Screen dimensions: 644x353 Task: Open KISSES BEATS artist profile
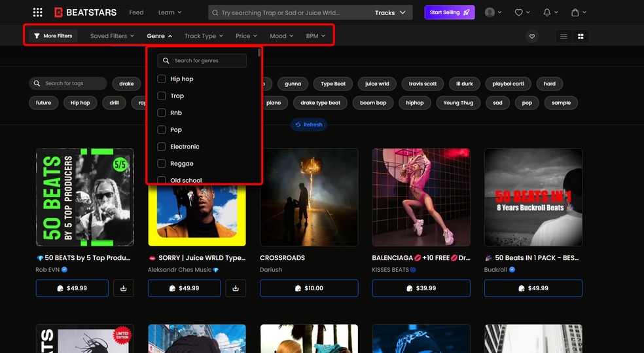point(391,270)
